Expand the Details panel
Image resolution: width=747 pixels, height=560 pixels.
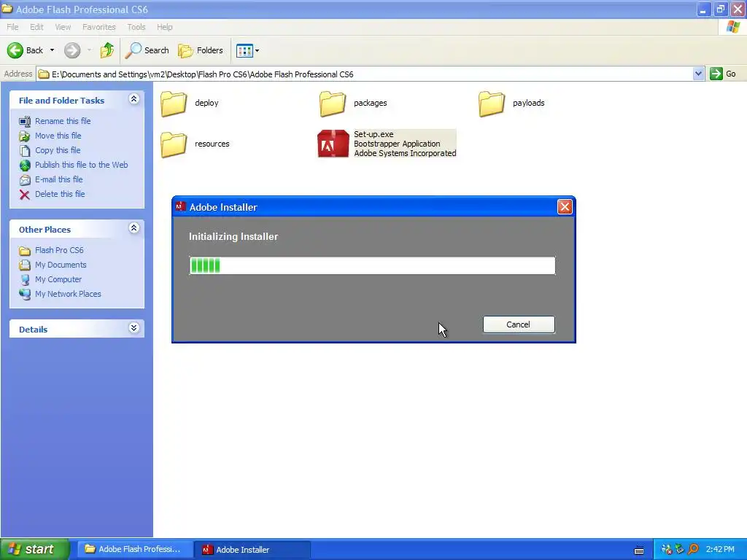pyautogui.click(x=134, y=328)
